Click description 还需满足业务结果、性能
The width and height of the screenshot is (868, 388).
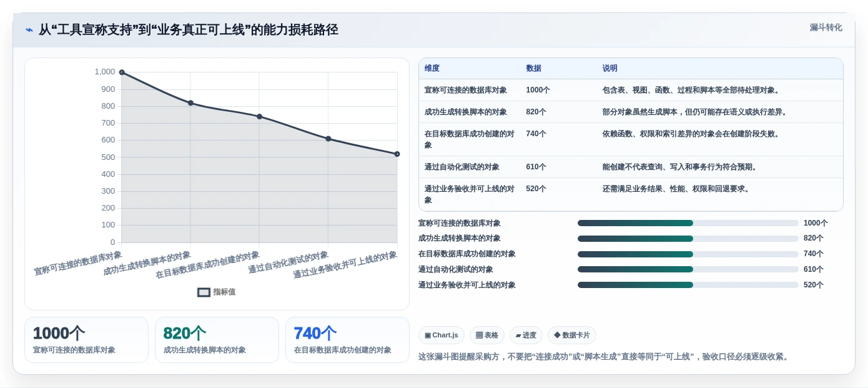(676, 189)
